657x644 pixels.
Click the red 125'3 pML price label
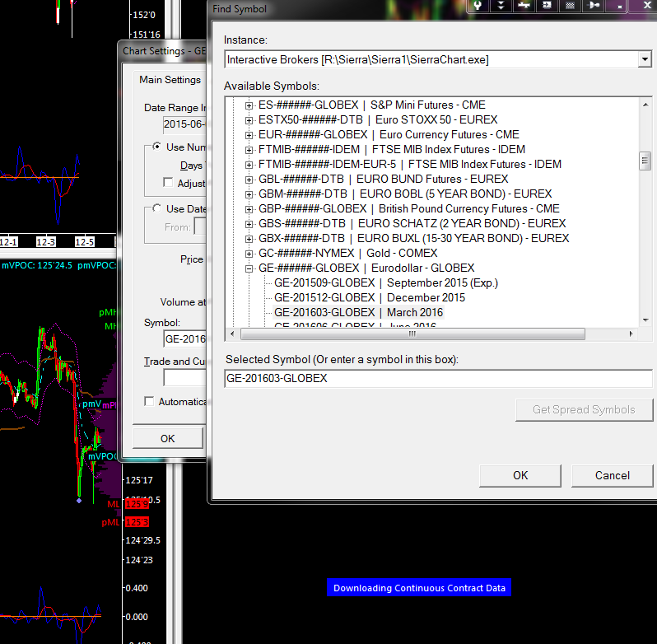pyautogui.click(x=137, y=522)
